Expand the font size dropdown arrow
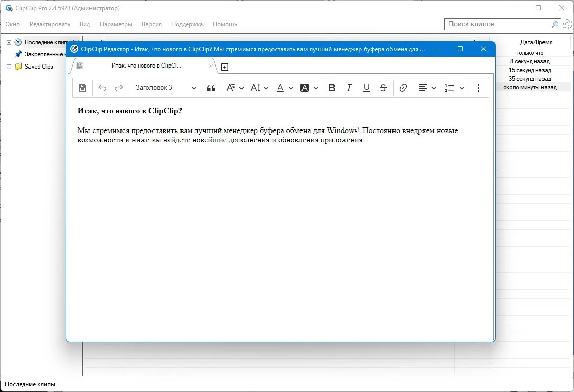 tap(266, 88)
